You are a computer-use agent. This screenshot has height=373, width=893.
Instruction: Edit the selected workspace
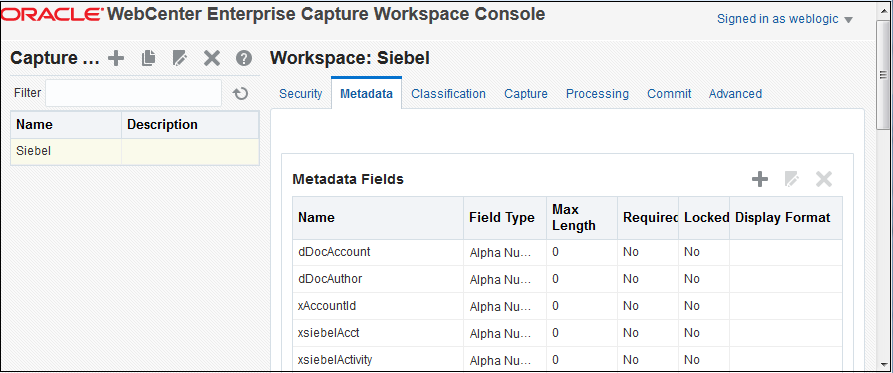[180, 58]
